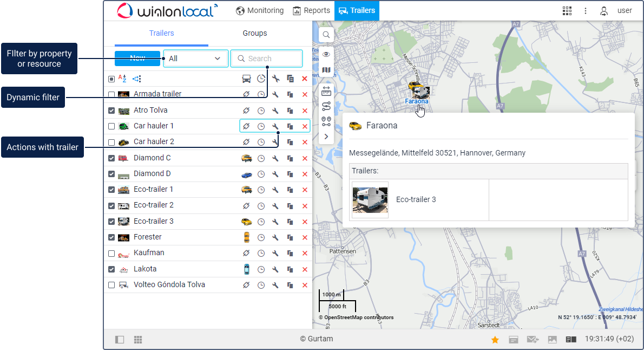The image size is (644, 350).
Task: Open the Reports menu
Action: point(311,10)
